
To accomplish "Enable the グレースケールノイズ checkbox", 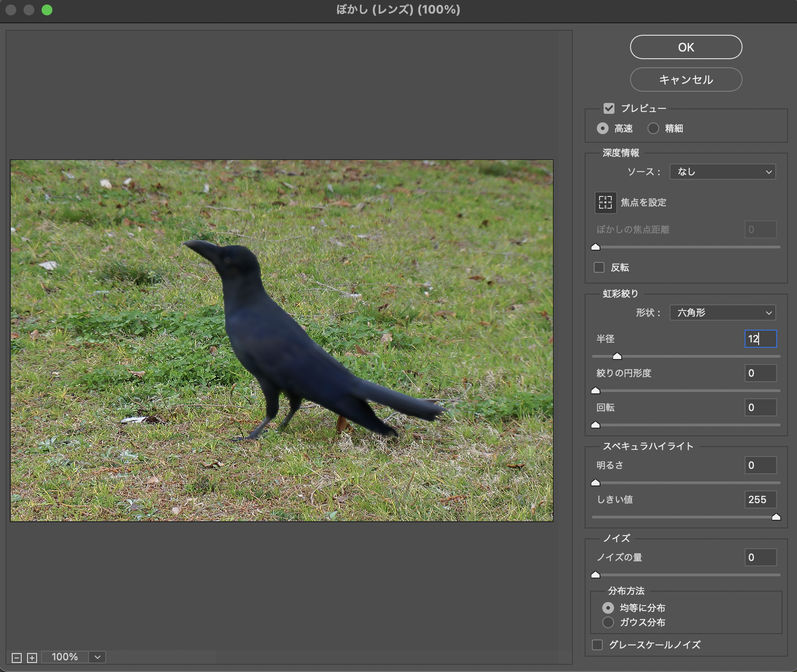I will click(597, 645).
